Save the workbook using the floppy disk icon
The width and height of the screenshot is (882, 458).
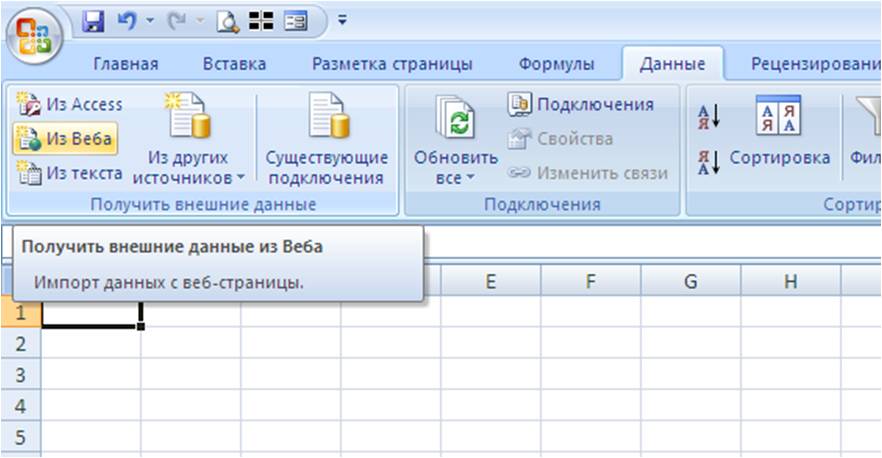click(x=93, y=22)
